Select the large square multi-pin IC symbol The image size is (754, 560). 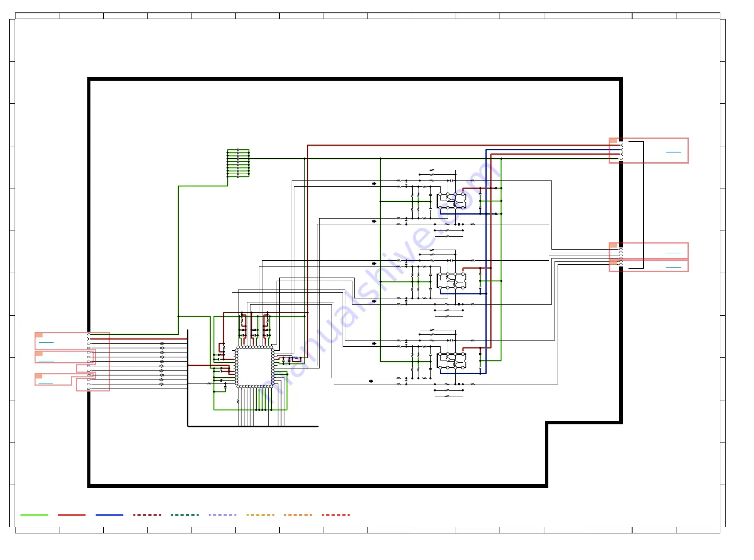(254, 367)
